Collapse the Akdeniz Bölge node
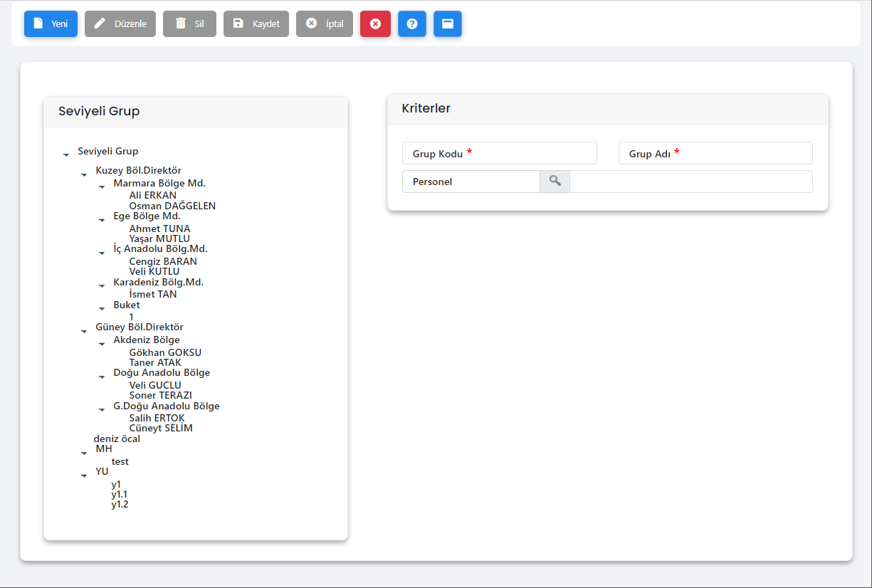This screenshot has height=588, width=872. click(x=102, y=343)
